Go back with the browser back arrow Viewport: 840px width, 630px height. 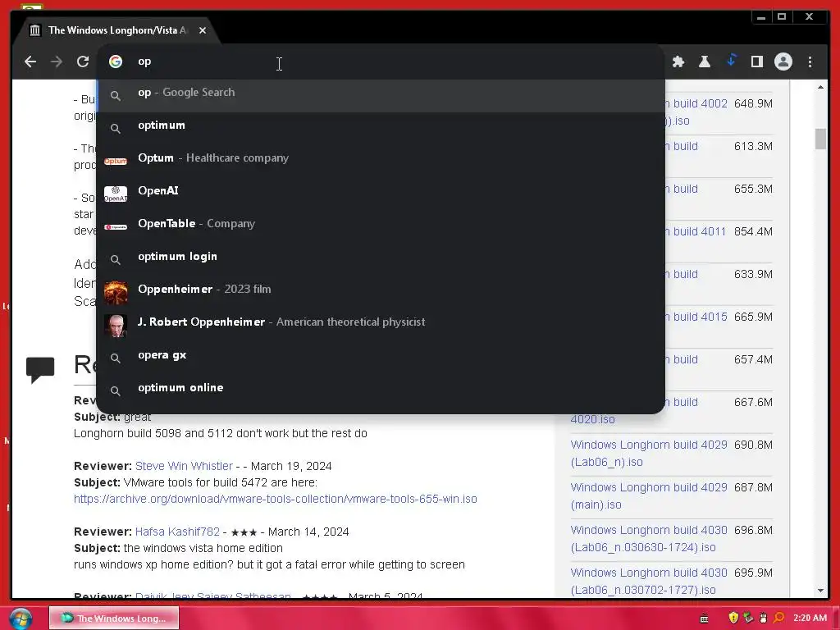click(x=30, y=62)
